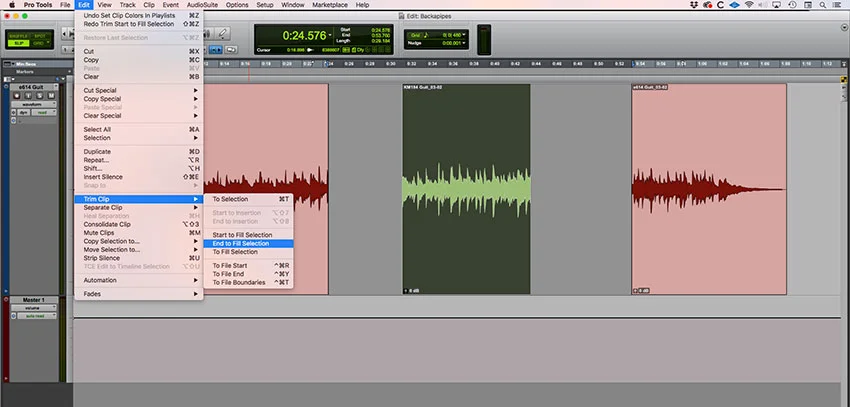Open auto read selector on Master 1 track
Screen dimensions: 850x407
[x=38, y=315]
